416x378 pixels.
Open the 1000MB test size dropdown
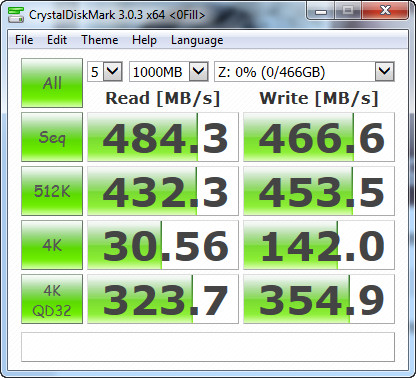169,71
